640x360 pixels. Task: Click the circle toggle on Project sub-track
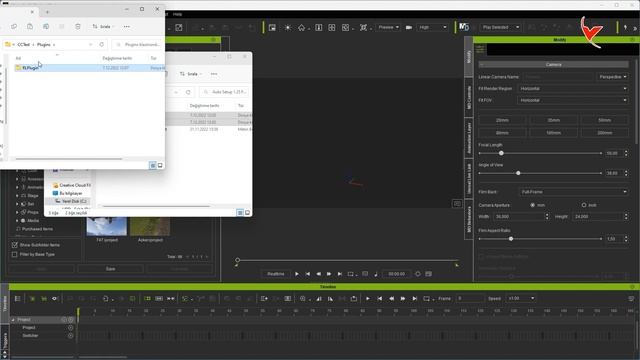pyautogui.click(x=71, y=328)
